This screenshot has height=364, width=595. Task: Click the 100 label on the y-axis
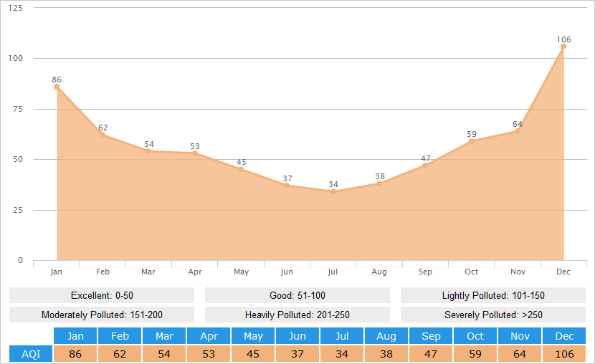16,58
